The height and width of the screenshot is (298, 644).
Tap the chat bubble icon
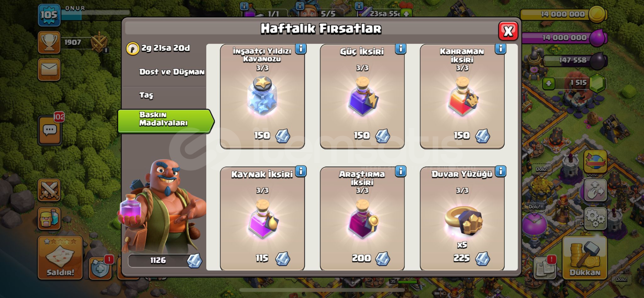(x=50, y=130)
